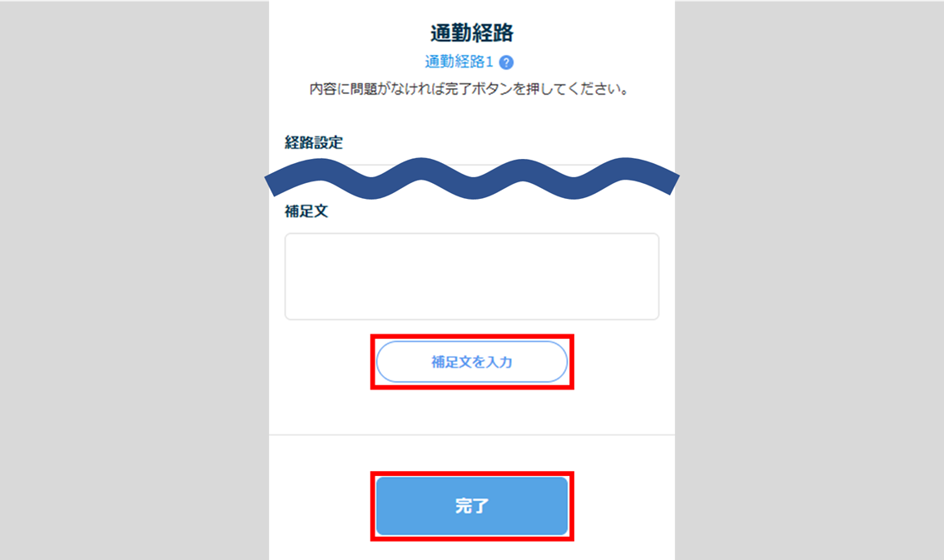944x560 pixels.
Task: Open the 通勤経路1 link
Action: click(x=459, y=62)
